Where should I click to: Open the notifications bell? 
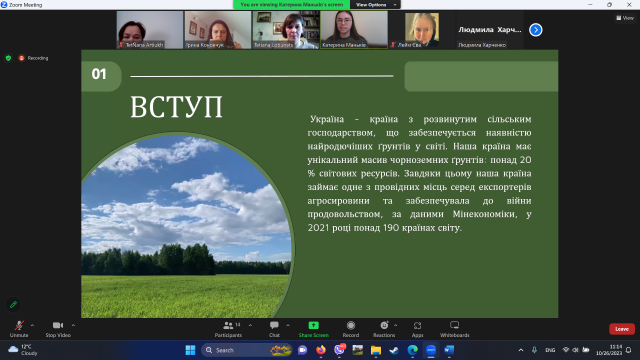pyautogui.click(x=629, y=350)
